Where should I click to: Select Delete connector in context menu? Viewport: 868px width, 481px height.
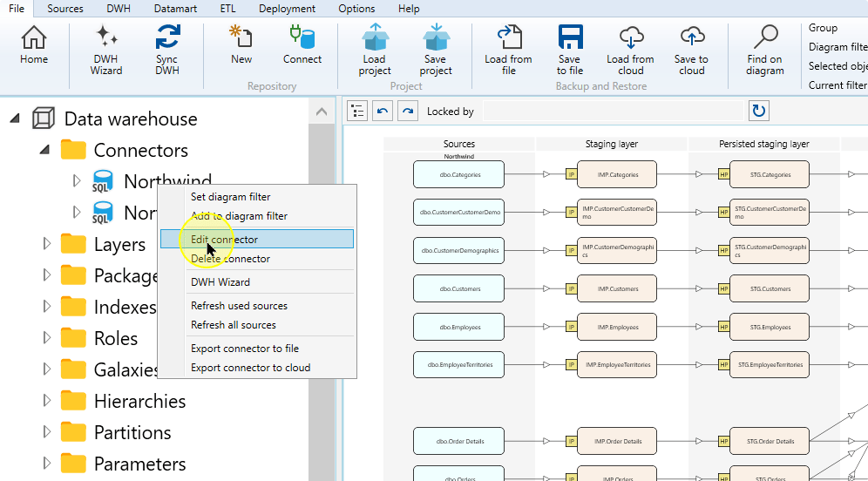[257, 259]
